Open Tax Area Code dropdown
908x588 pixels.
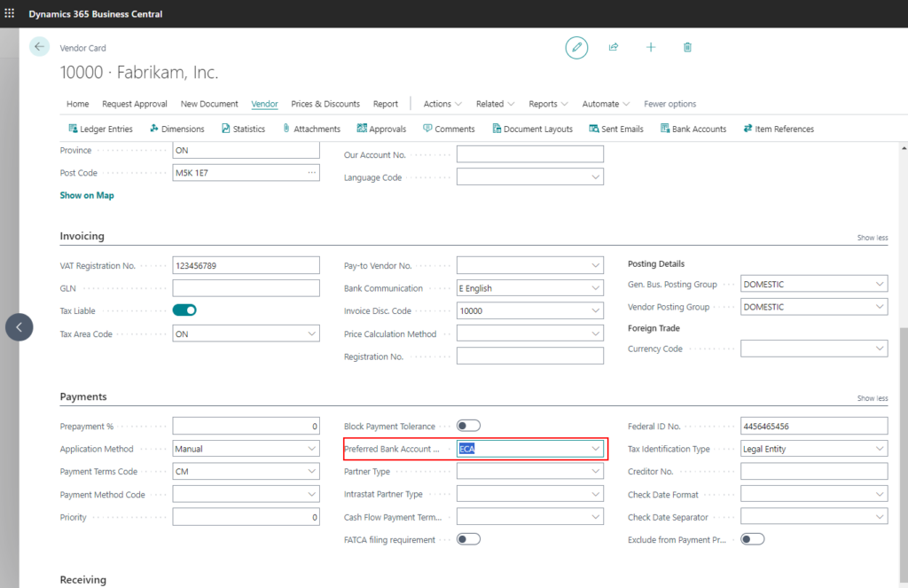311,333
